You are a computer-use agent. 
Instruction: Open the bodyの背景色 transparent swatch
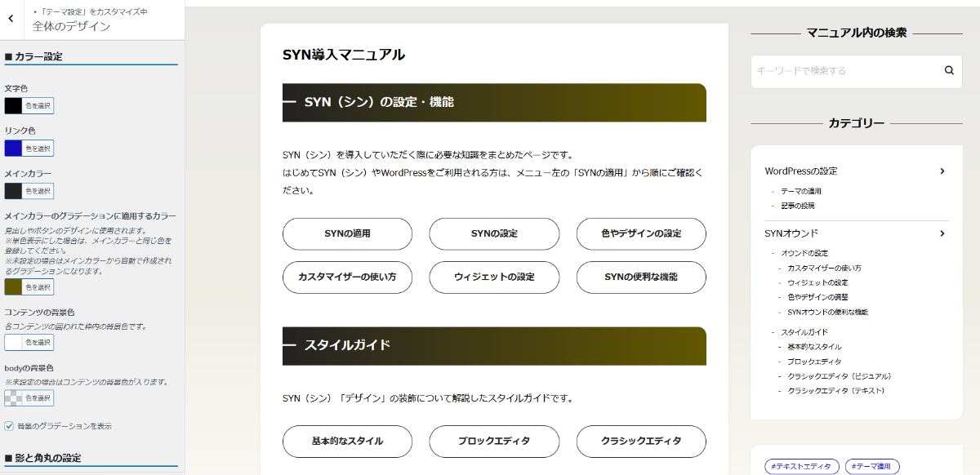(x=13, y=398)
